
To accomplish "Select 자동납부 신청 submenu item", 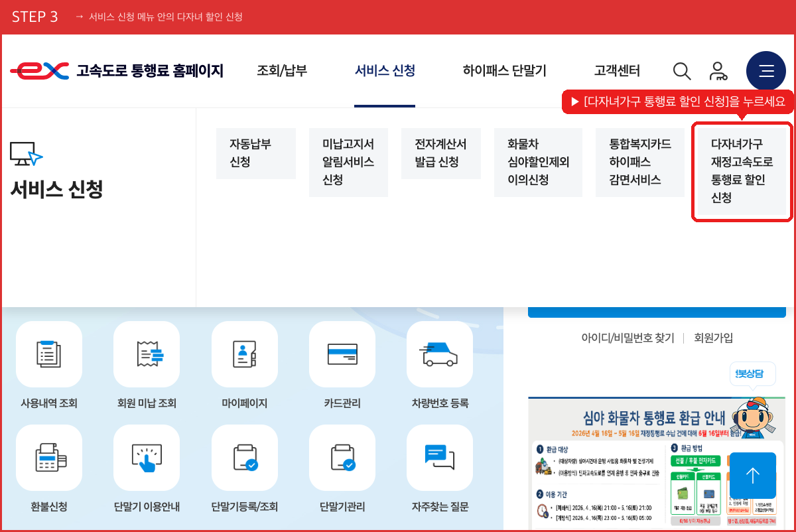I will pos(256,153).
